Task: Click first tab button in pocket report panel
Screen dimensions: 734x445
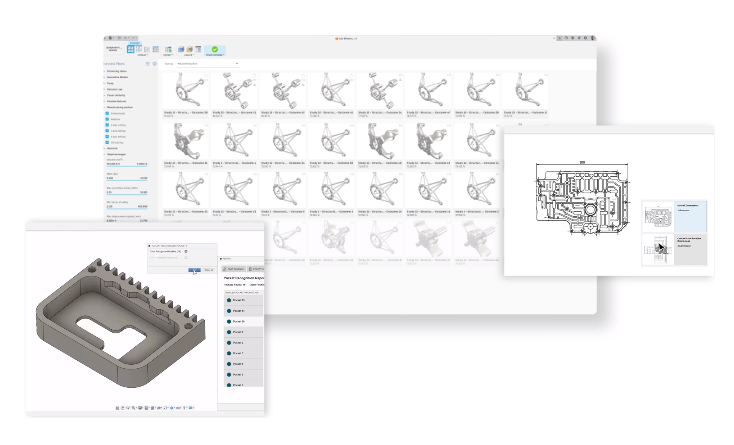Action: [x=234, y=269]
